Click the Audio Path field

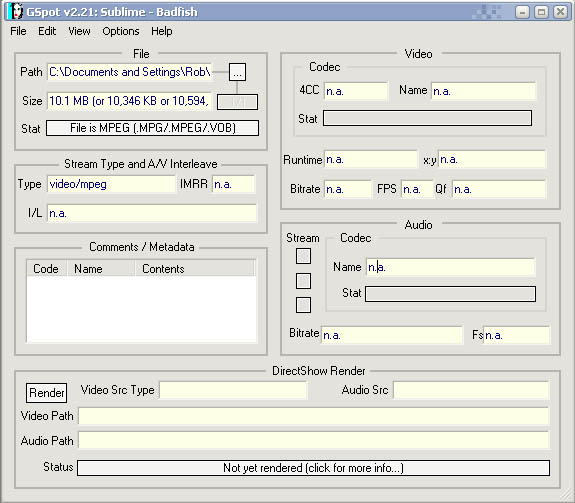[314, 440]
